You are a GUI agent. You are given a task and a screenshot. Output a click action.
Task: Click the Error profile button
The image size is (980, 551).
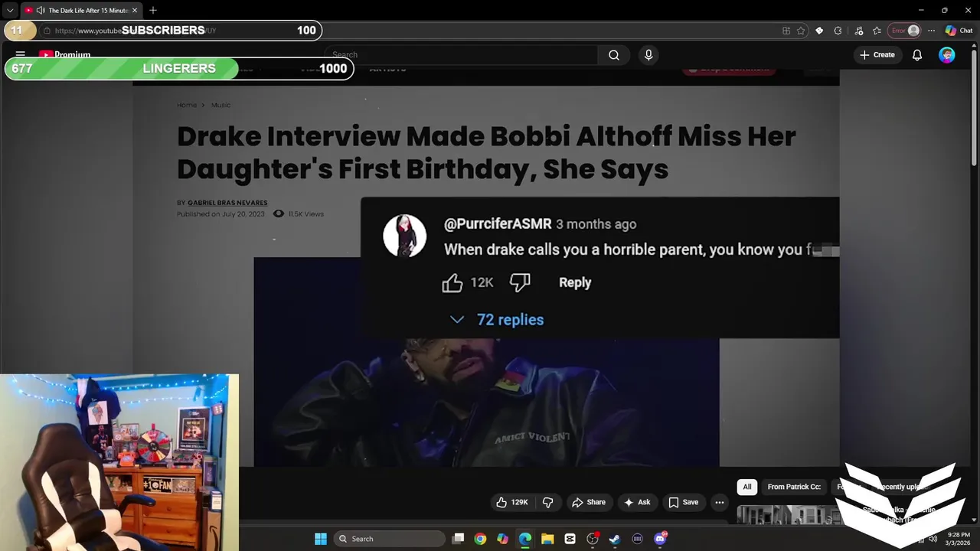[x=904, y=31]
